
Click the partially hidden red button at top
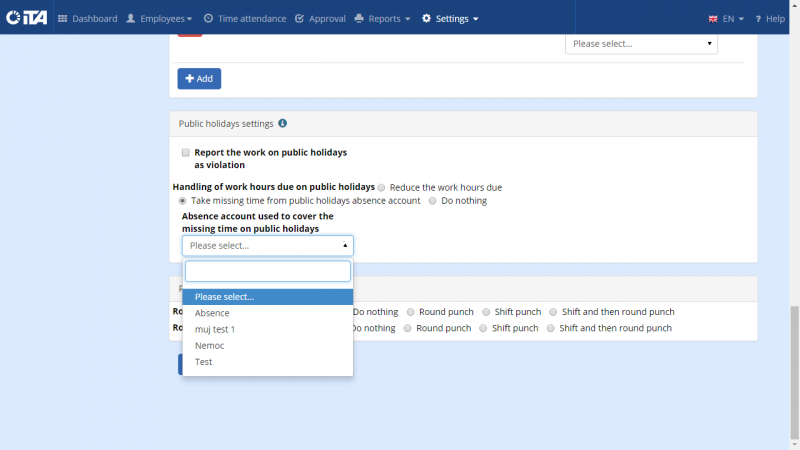190,35
